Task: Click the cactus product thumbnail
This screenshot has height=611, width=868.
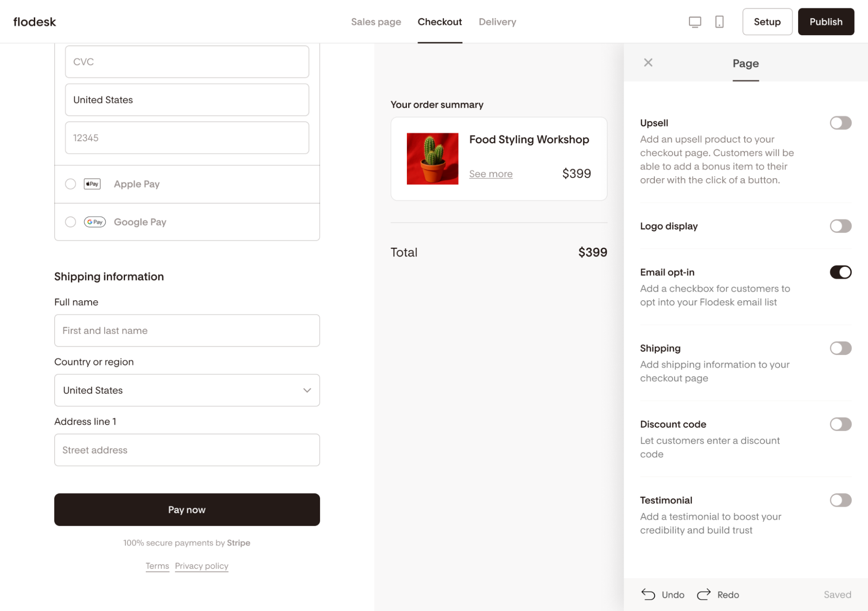Action: coord(432,159)
